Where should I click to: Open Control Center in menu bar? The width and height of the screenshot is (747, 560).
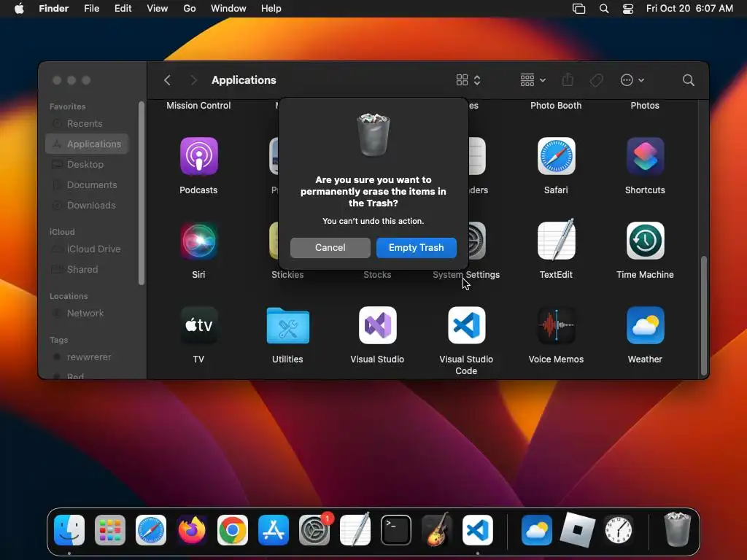[628, 9]
